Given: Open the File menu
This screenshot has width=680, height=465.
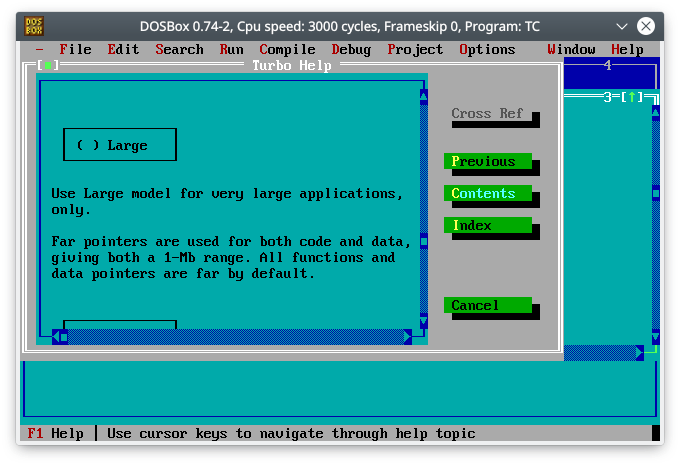Looking at the screenshot, I should pos(75,49).
